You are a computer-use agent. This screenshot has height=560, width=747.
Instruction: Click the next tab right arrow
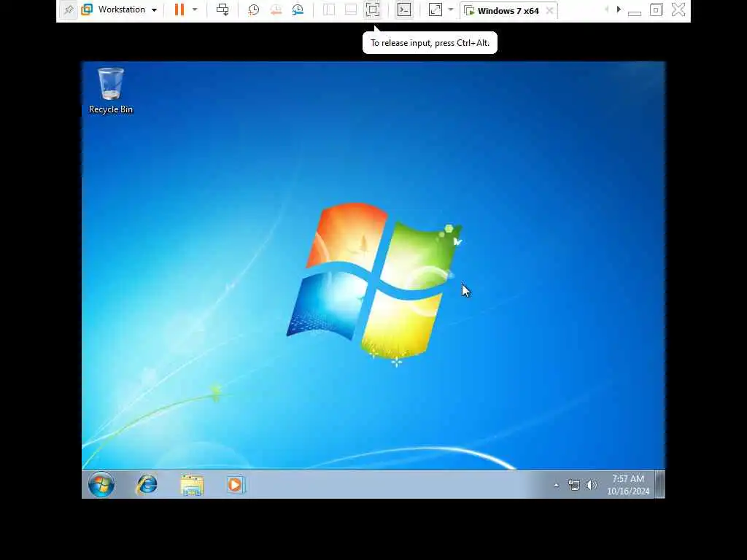pos(619,9)
